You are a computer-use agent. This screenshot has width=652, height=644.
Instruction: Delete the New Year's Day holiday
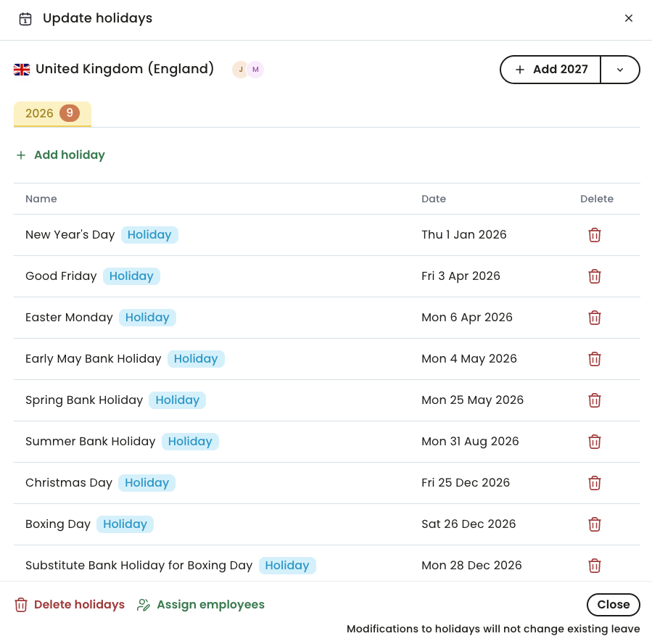coord(595,235)
